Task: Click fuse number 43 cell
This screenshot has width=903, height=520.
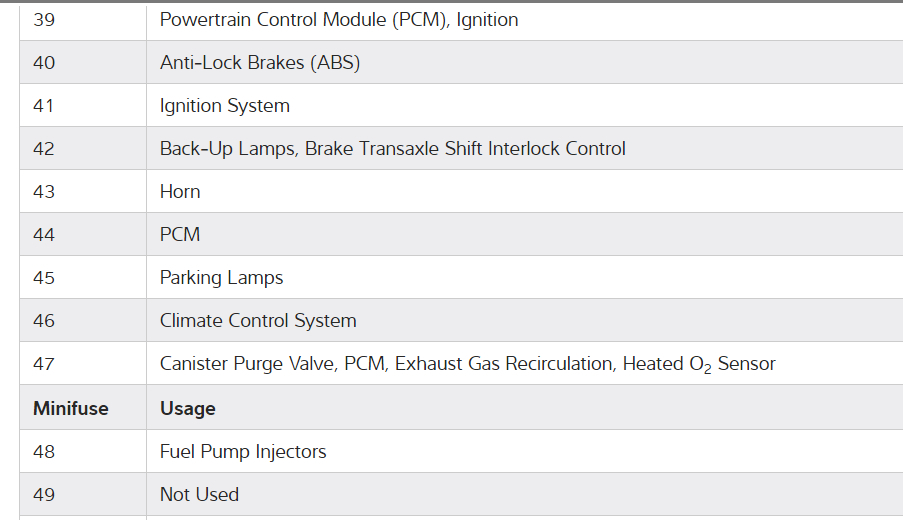Action: coord(44,192)
